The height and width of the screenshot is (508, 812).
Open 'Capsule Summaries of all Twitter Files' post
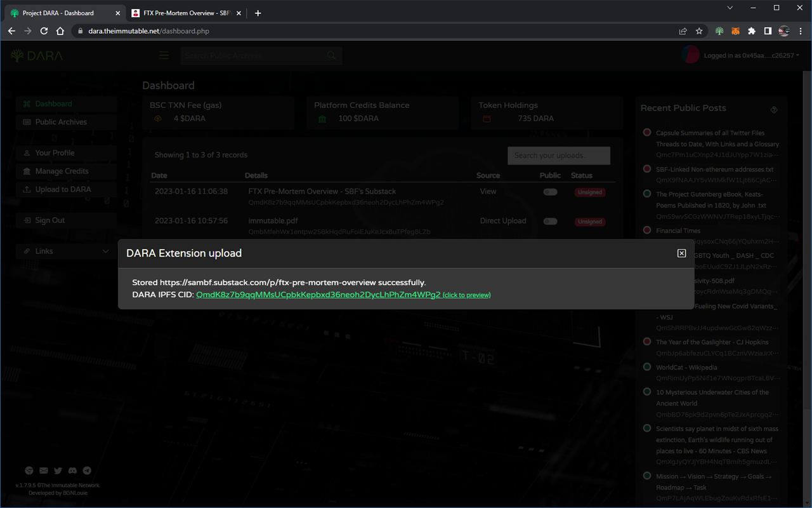(717, 138)
